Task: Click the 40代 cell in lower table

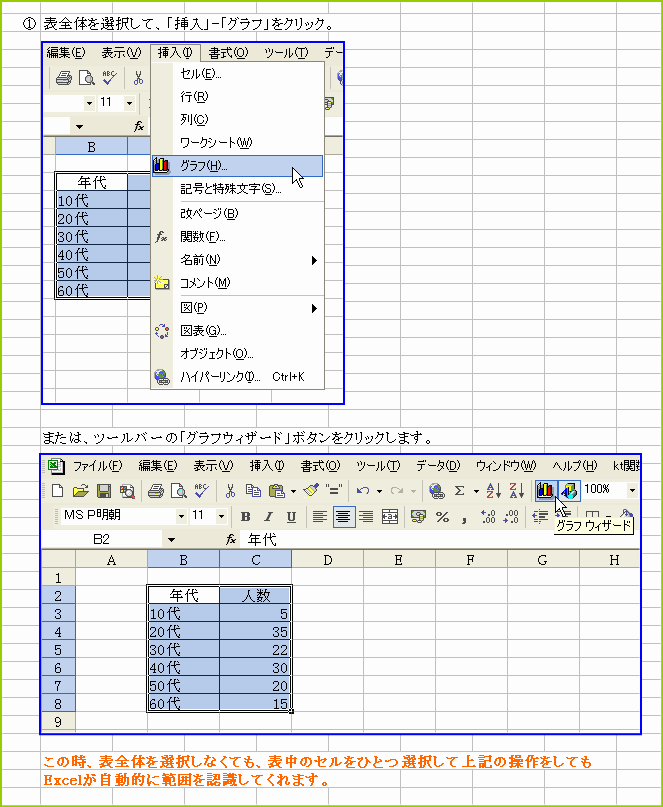Action: [184, 668]
